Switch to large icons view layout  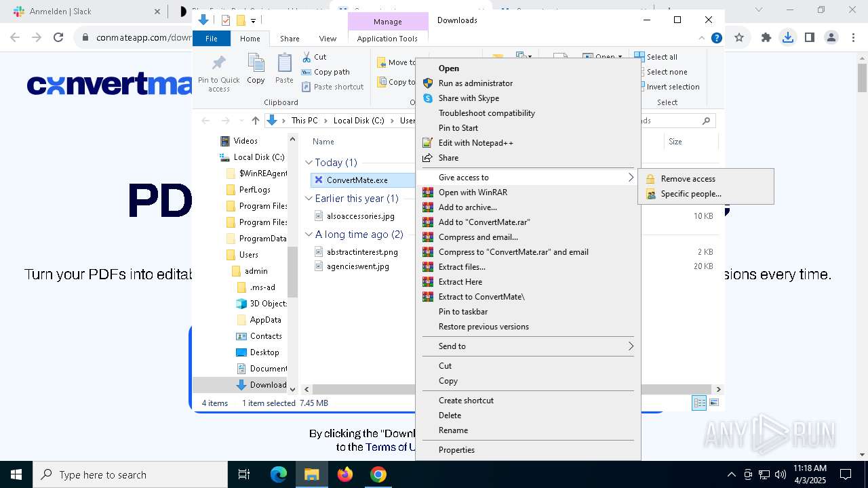click(713, 403)
